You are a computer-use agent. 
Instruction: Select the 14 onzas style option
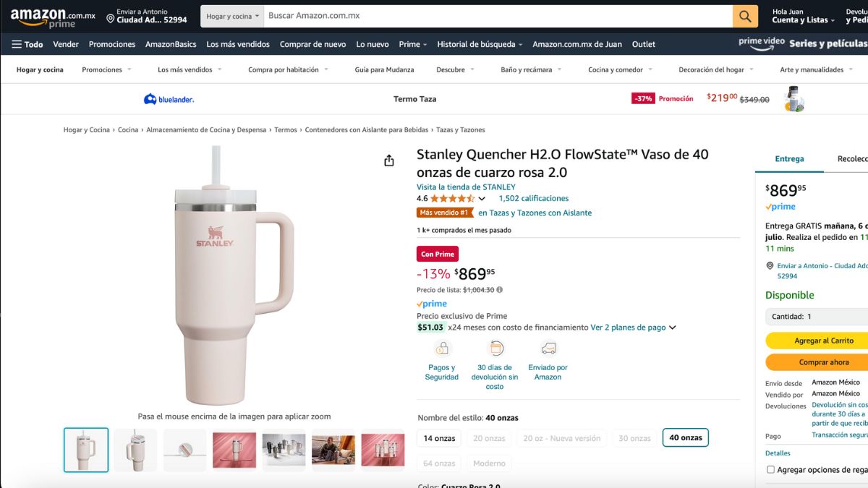pos(440,438)
